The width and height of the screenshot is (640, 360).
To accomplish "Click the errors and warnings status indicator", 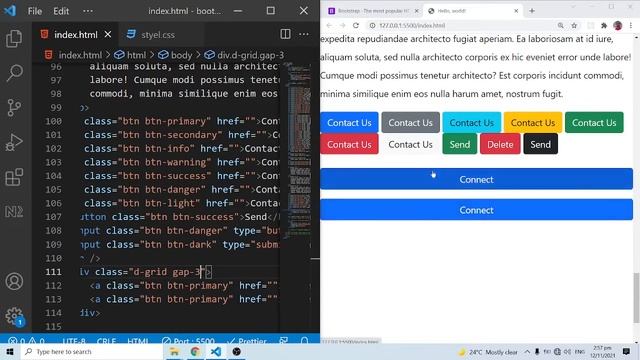I will pos(26,341).
